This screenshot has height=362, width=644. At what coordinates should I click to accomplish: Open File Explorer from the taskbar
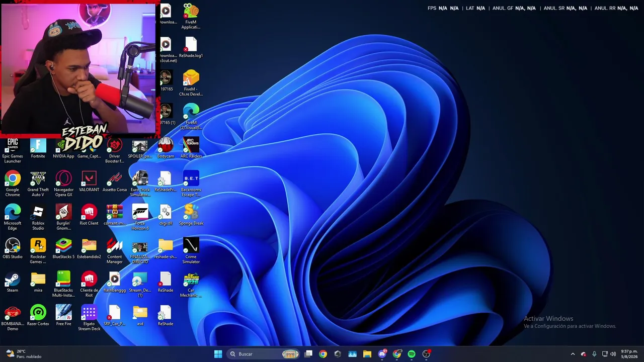[x=367, y=354]
